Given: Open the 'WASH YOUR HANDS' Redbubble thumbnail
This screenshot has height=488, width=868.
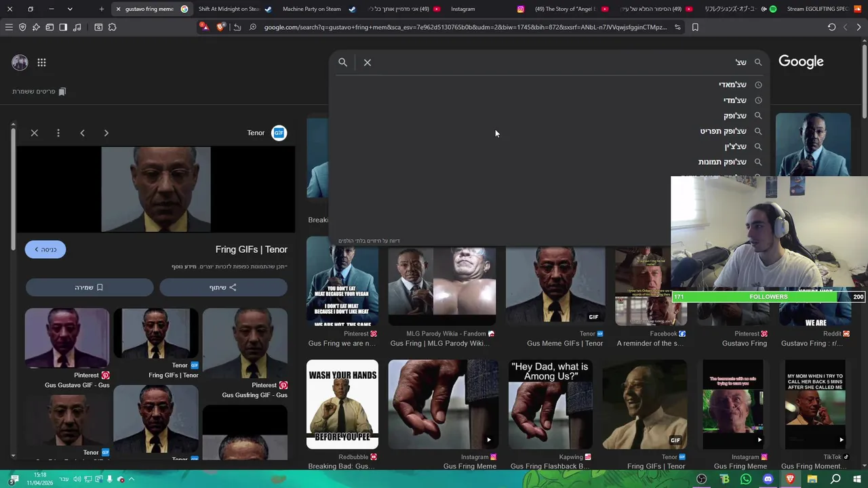Looking at the screenshot, I should [342, 405].
